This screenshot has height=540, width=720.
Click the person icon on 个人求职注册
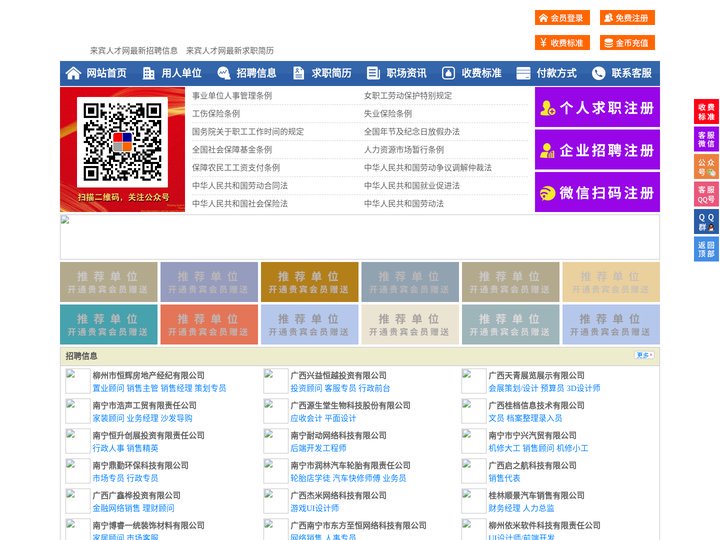click(x=548, y=108)
